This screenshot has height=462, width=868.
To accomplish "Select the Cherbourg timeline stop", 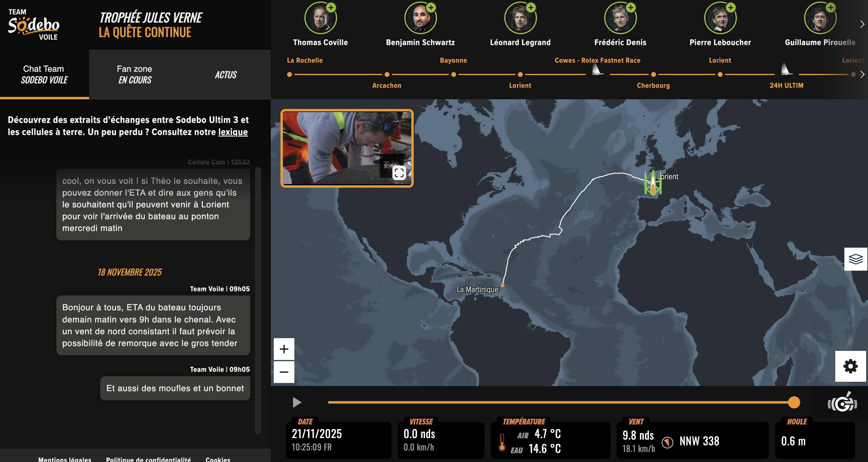I will click(653, 74).
